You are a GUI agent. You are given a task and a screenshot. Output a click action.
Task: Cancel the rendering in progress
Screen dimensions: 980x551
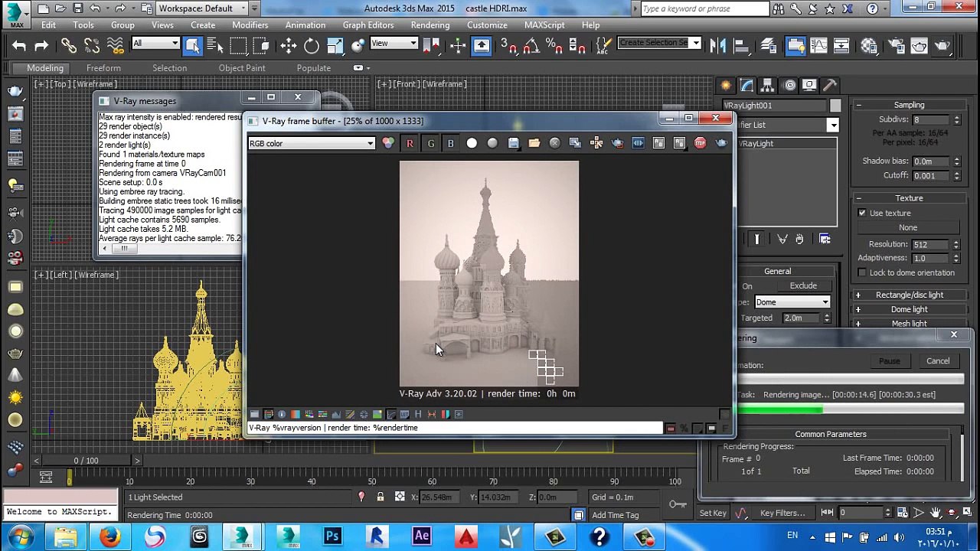pos(938,361)
